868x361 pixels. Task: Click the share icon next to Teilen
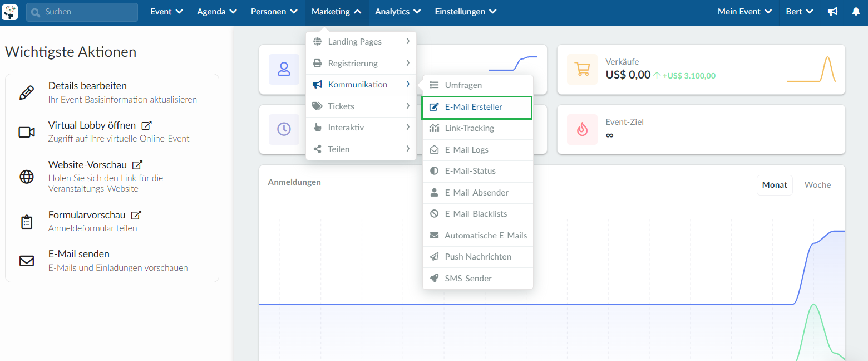[x=318, y=149]
